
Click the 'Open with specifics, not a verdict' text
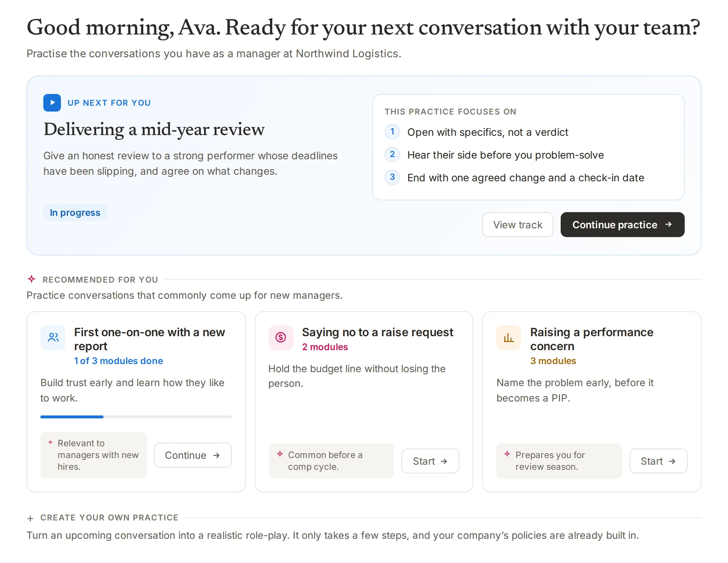(488, 132)
